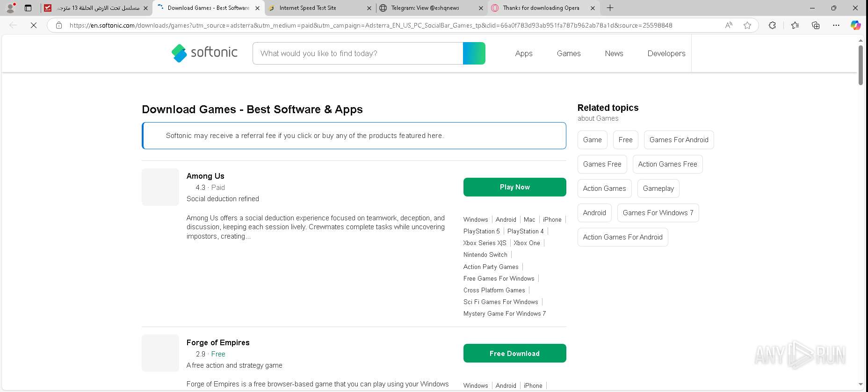Screen dimensions: 868x392
Task: Select the Games Free topic
Action: pyautogui.click(x=602, y=164)
